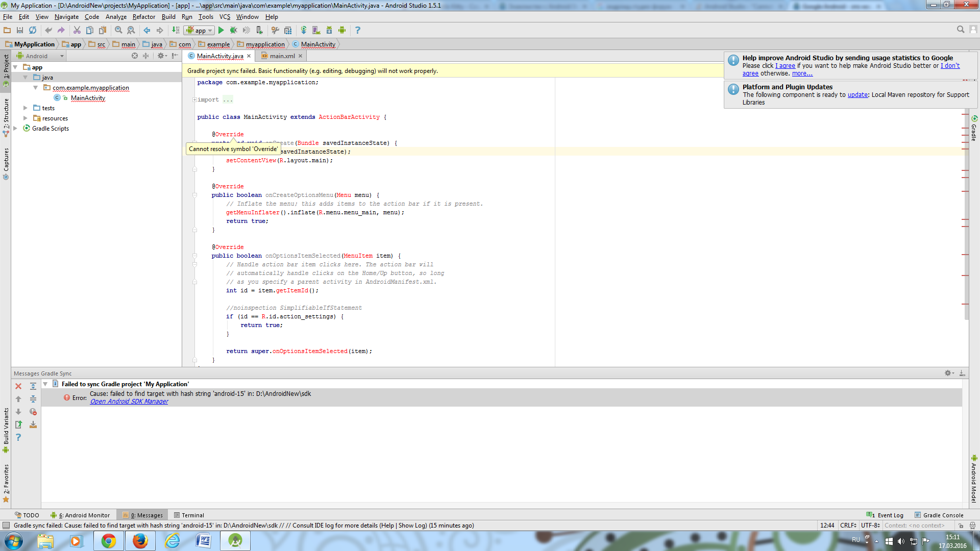The image size is (980, 551).
Task: Select MainActivity in the project tree
Action: pyautogui.click(x=88, y=98)
